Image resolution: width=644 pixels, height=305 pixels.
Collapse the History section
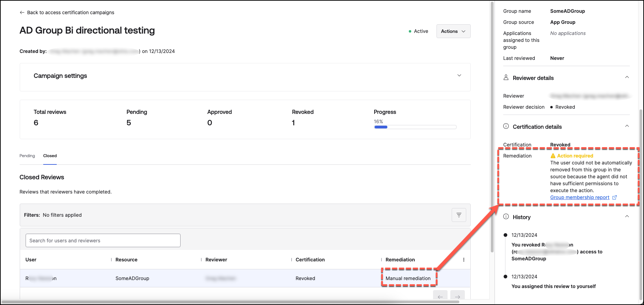click(x=627, y=216)
